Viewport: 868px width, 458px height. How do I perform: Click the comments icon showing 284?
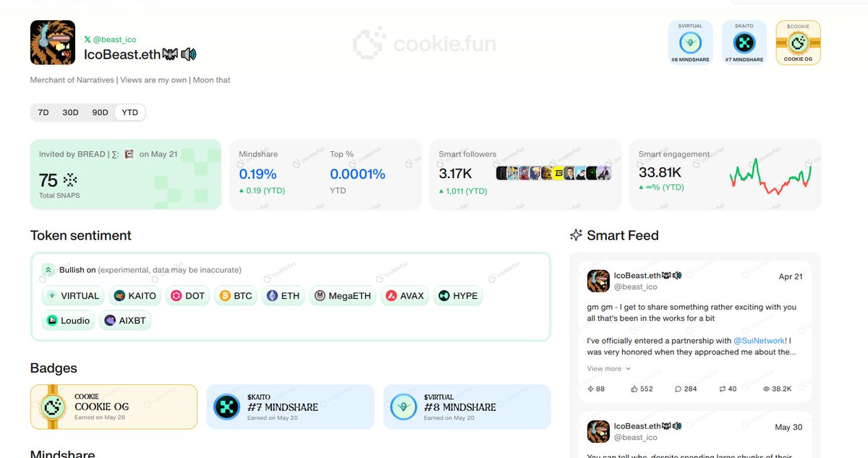[x=678, y=389]
